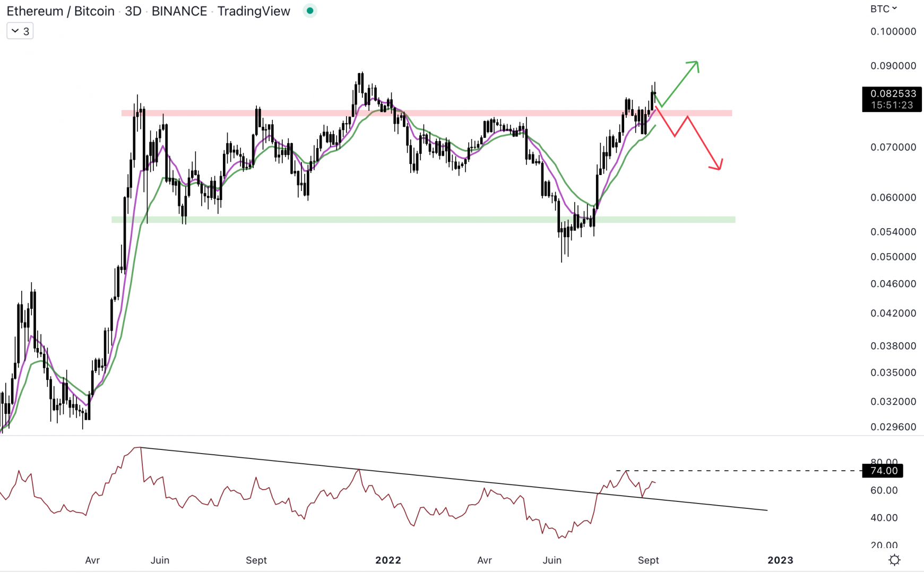Click the 0.070000 price axis label
Screen dimensions: 924x573
point(893,147)
